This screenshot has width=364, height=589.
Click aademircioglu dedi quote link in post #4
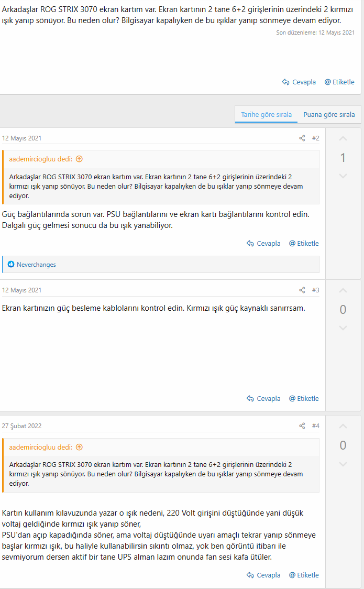(x=40, y=447)
